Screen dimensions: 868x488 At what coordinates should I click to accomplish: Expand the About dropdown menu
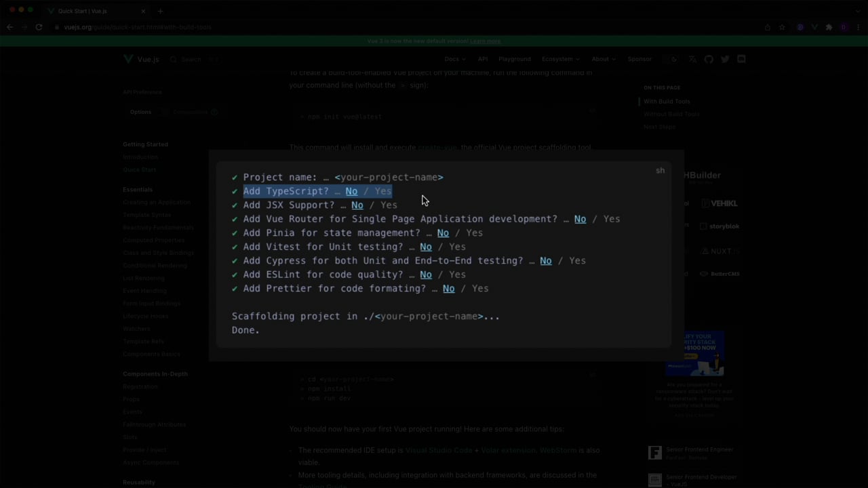pyautogui.click(x=603, y=59)
